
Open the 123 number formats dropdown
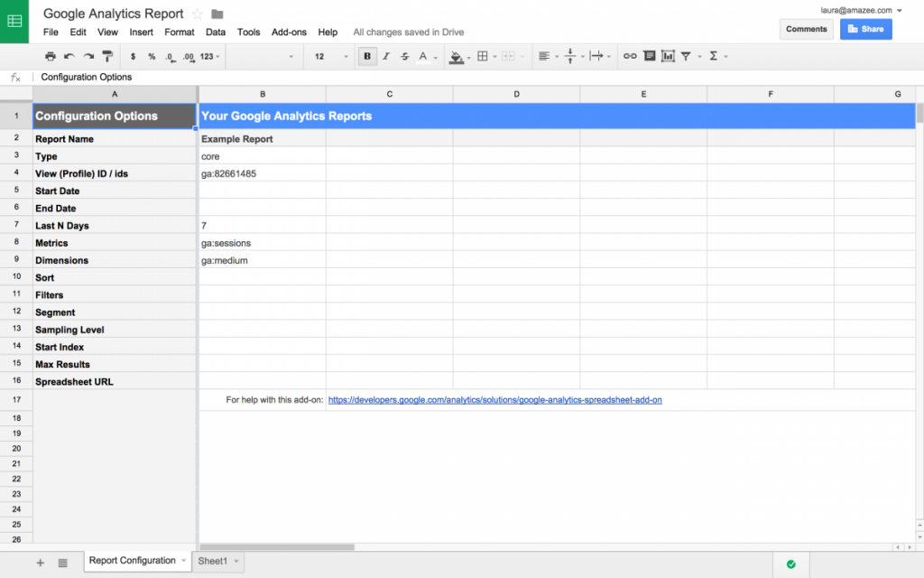[209, 56]
